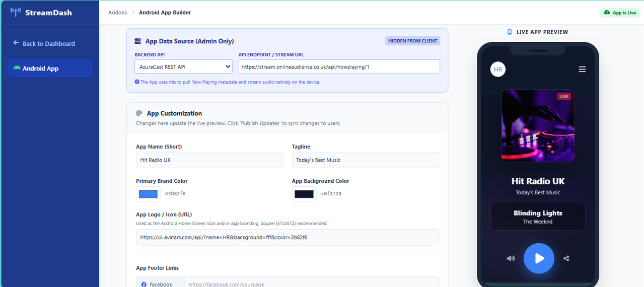Click the Live App Preview heading
The image size is (644, 287).
point(542,32)
